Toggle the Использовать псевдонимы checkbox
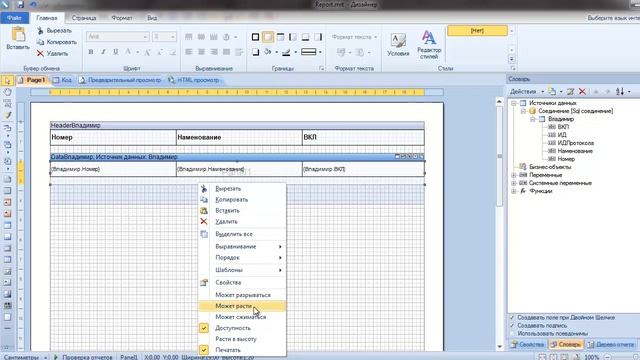640x360 pixels. click(512, 333)
